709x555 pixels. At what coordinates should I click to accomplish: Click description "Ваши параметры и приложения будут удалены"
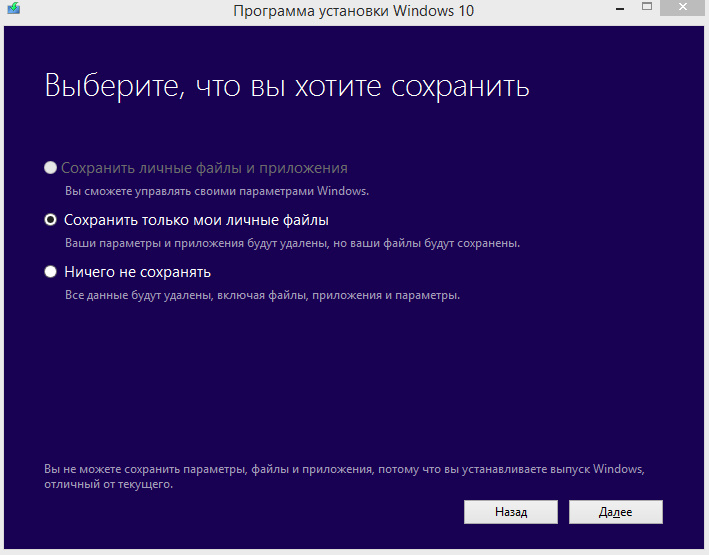point(197,243)
